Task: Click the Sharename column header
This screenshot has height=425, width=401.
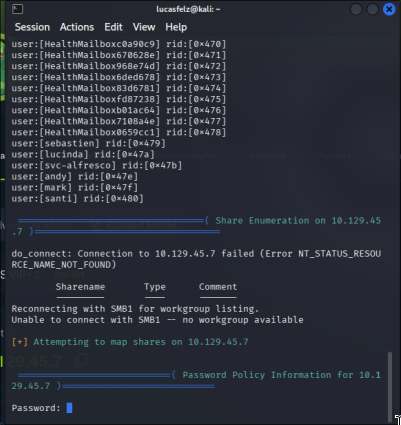Action: 80,287
